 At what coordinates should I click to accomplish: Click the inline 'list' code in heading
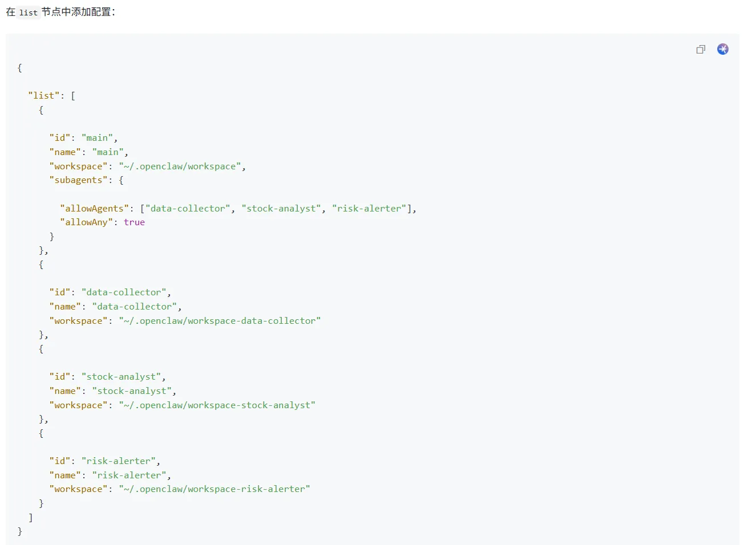click(28, 12)
